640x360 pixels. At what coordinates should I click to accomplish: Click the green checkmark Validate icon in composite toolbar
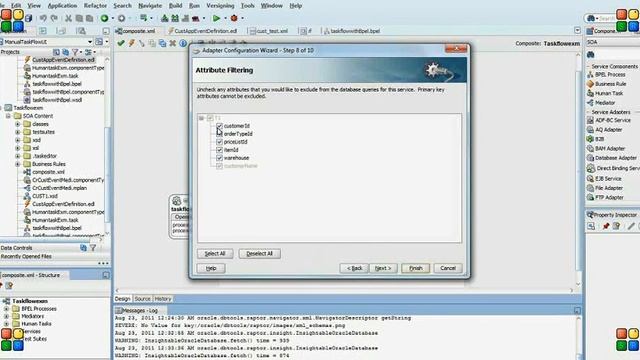tap(121, 43)
